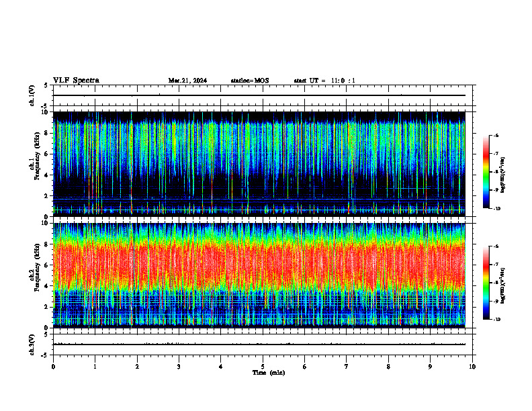Click the "VLF Spectra" plot title

[76, 81]
